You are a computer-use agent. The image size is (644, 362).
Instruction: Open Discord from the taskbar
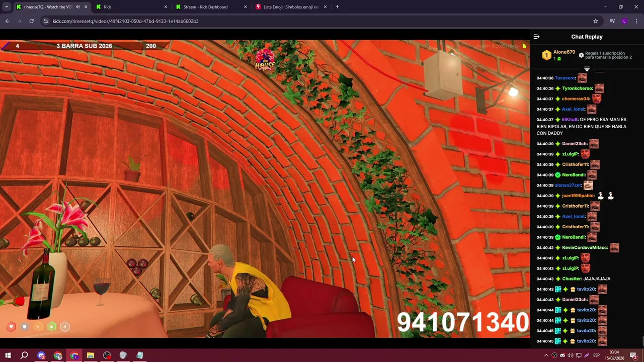[x=41, y=355]
